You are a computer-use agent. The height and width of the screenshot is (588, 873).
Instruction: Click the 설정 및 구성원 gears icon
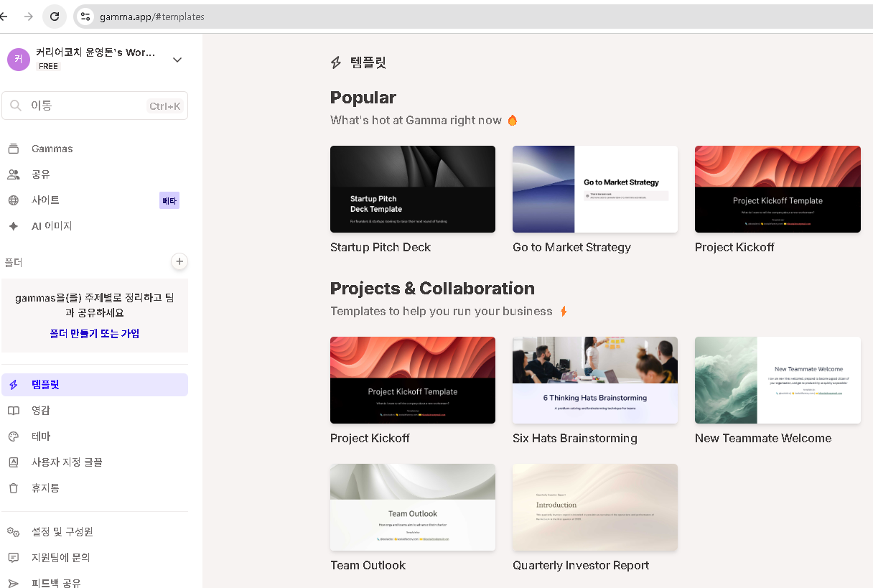point(13,532)
